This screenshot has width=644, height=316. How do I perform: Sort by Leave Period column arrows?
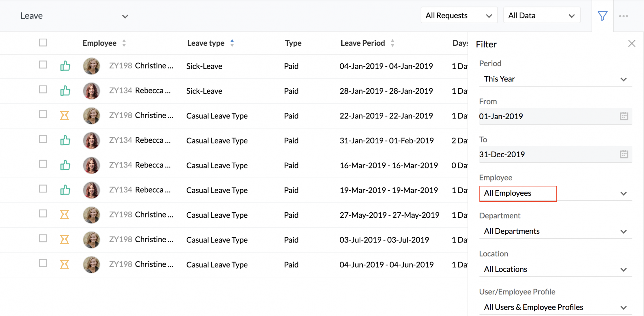click(x=392, y=43)
